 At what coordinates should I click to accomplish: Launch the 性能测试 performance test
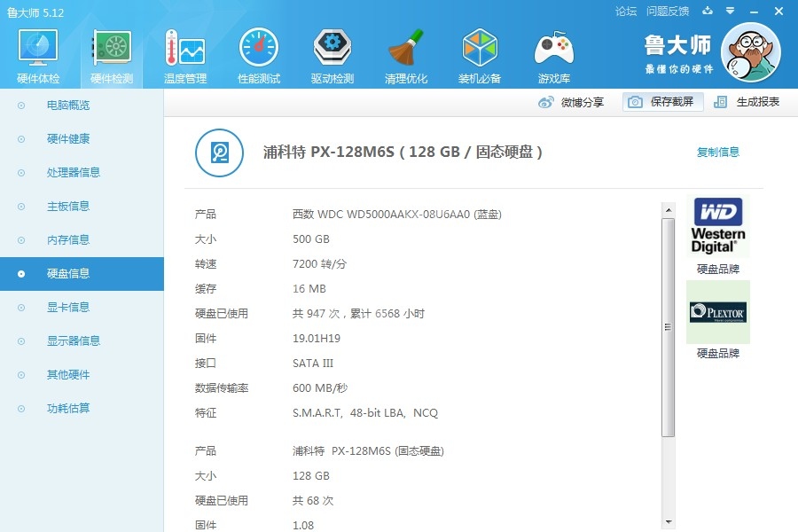(x=259, y=56)
